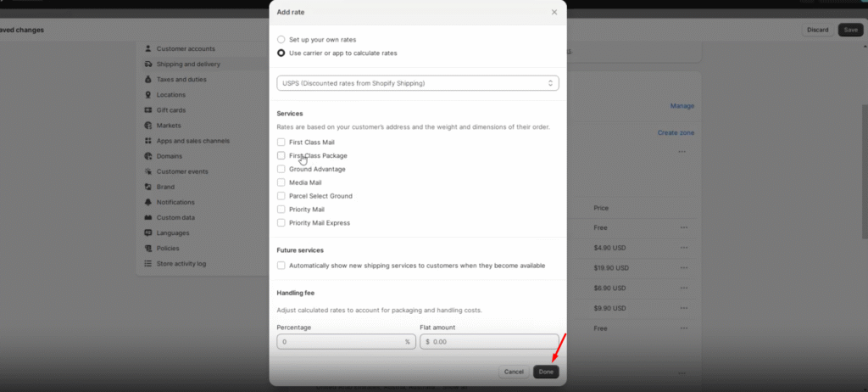Viewport: 868px width, 392px height.
Task: Click the Manage link
Action: [x=682, y=106]
